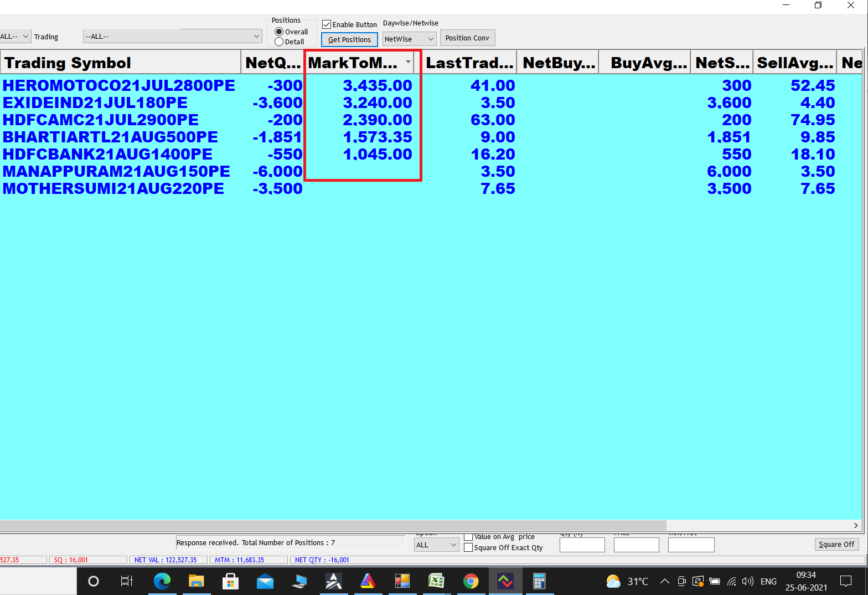Sort by NetQ... column header
Image resolution: width=868 pixels, height=595 pixels.
pyautogui.click(x=273, y=63)
